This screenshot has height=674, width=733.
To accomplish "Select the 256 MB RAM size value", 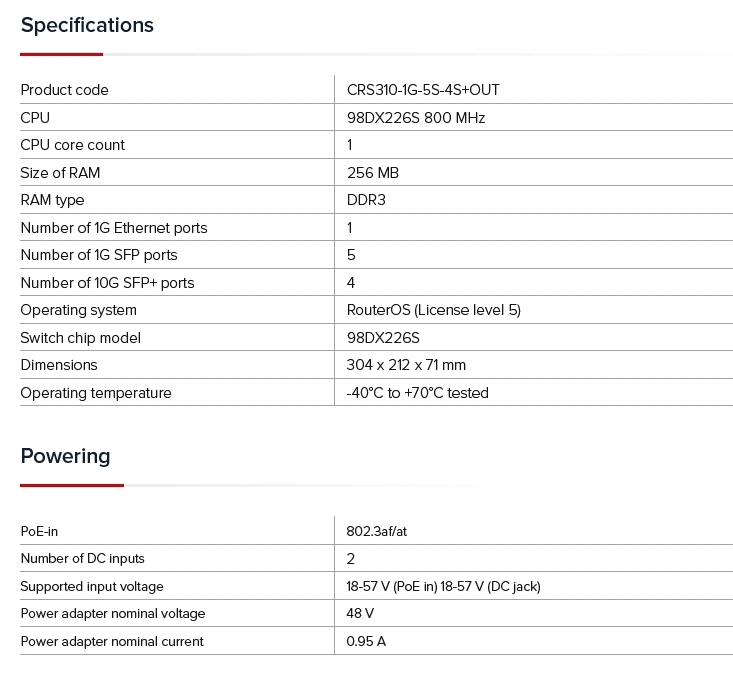I will pyautogui.click(x=373, y=173).
